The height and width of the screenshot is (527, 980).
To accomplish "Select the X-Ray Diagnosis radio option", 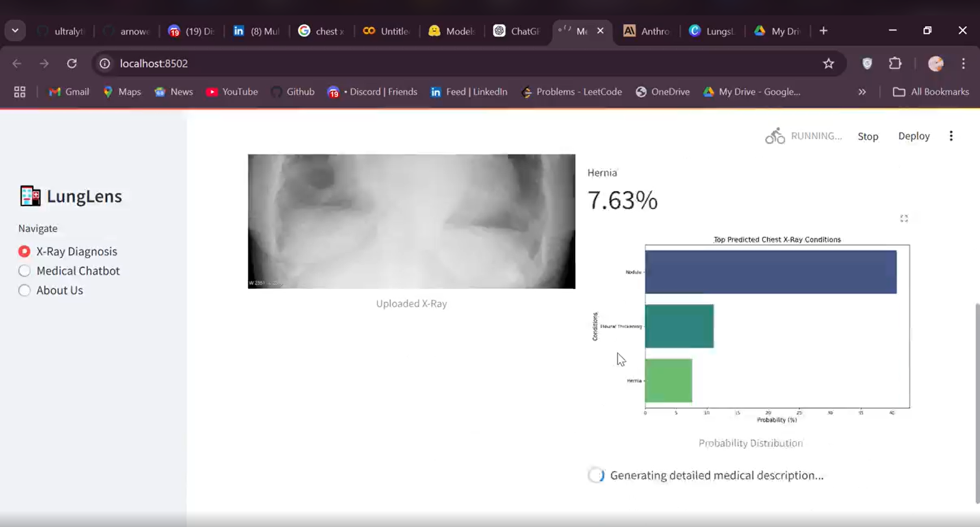I will 24,251.
